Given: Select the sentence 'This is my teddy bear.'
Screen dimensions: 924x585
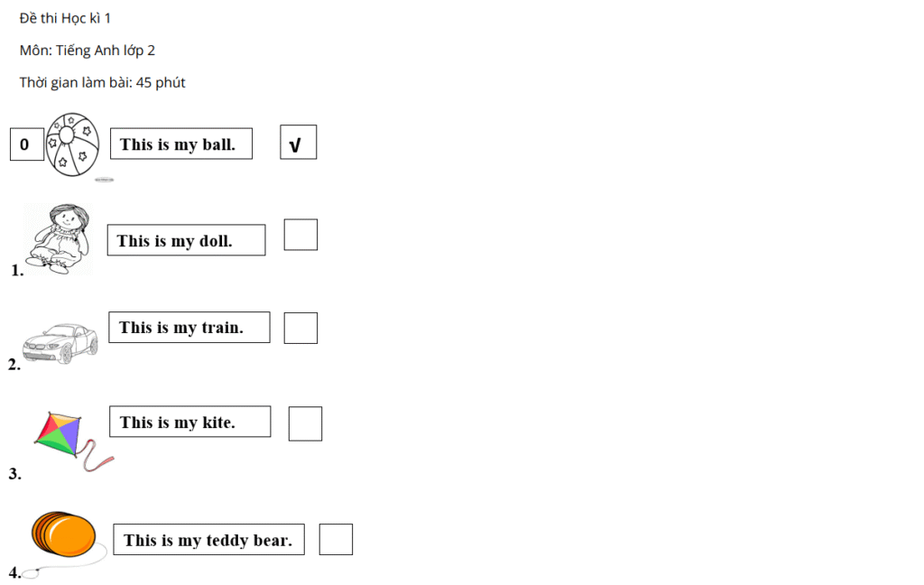Looking at the screenshot, I should [208, 540].
